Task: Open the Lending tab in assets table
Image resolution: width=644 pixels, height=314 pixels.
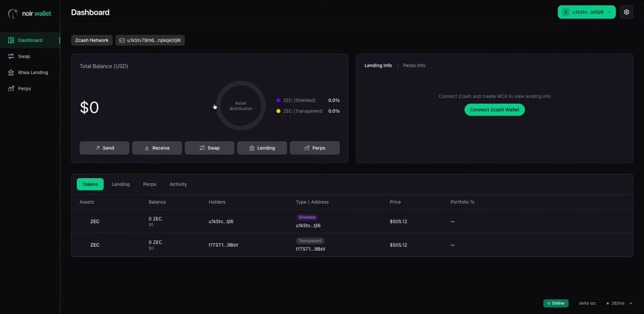Action: click(x=121, y=184)
